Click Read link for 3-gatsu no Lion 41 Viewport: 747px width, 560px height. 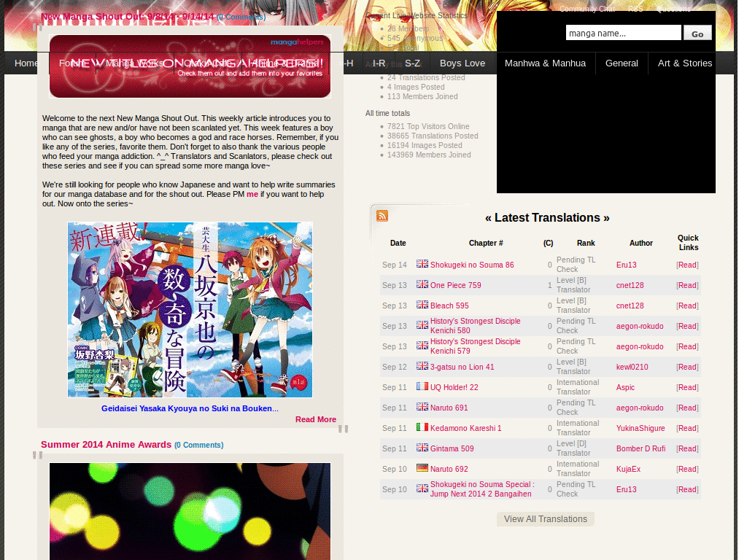(687, 367)
